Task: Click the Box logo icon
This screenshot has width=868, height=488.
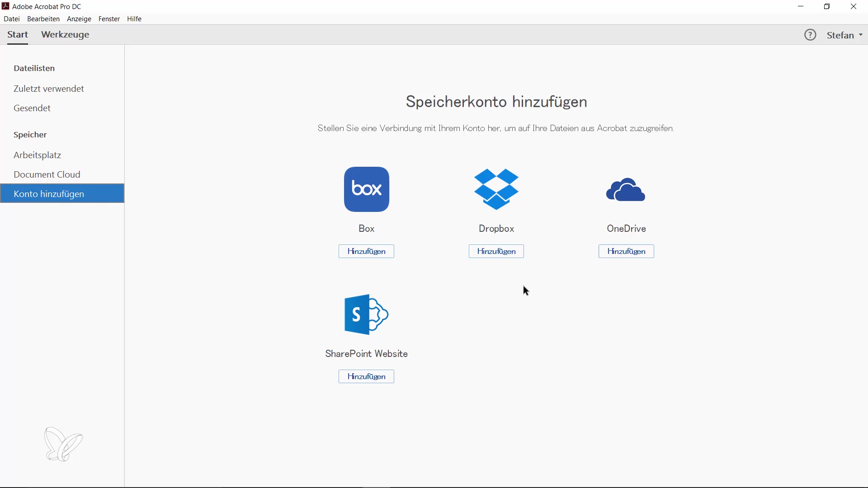Action: (x=366, y=189)
